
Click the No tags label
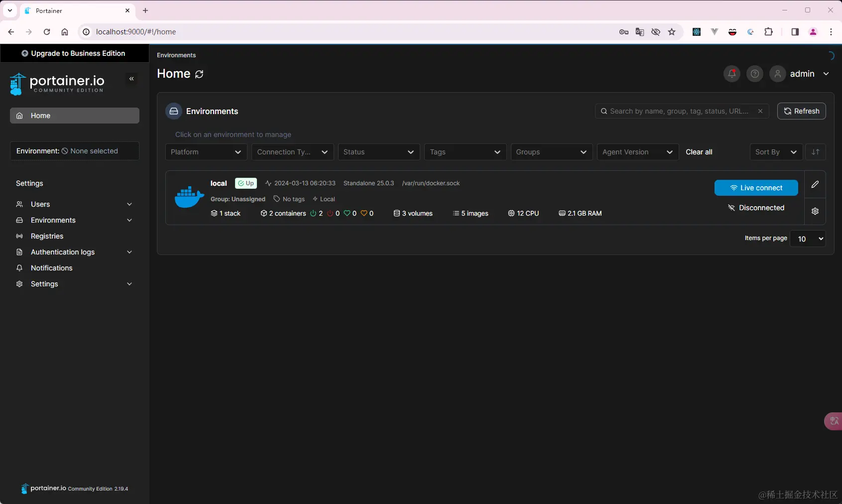coord(289,199)
